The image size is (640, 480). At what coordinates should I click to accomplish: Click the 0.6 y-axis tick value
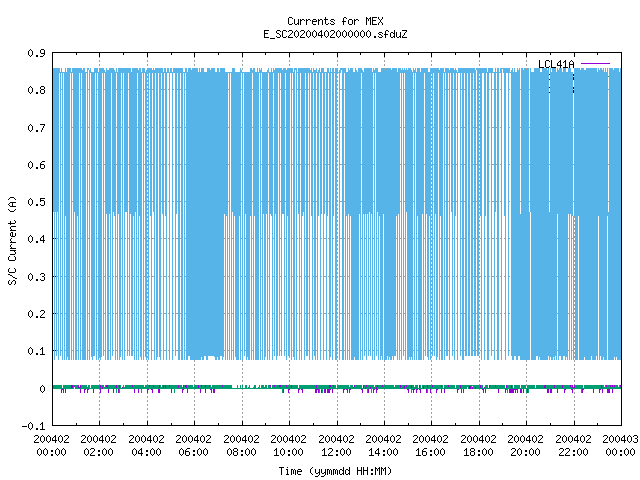click(36, 165)
